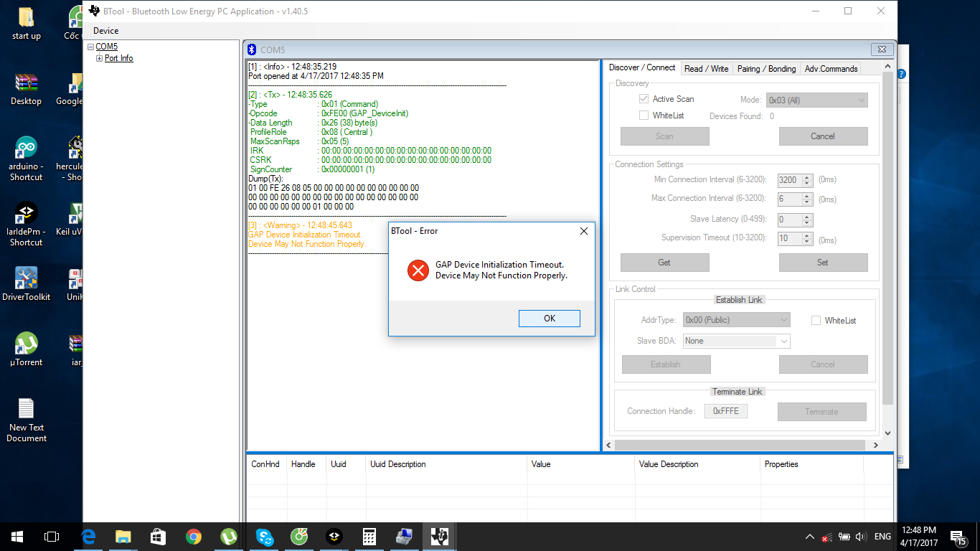Open File Explorer from the taskbar

coord(123,536)
